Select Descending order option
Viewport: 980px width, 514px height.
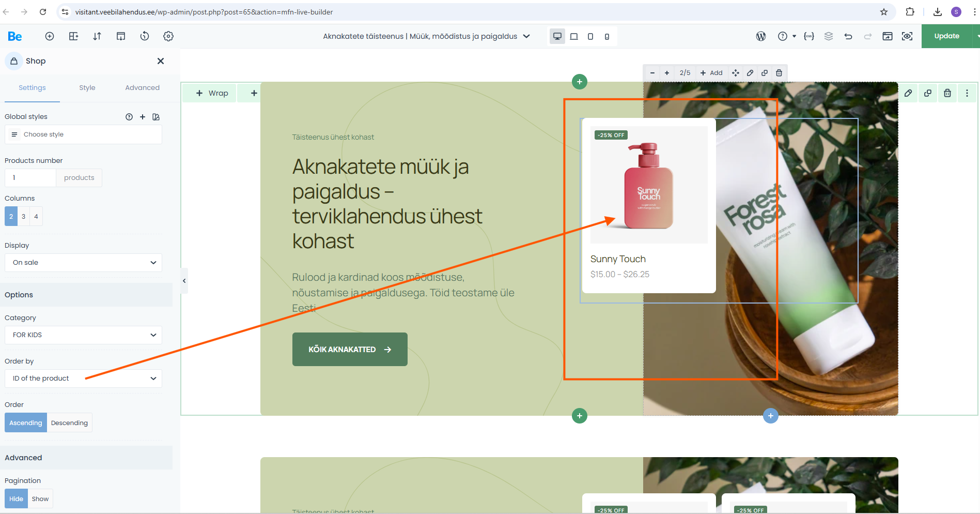coord(69,423)
